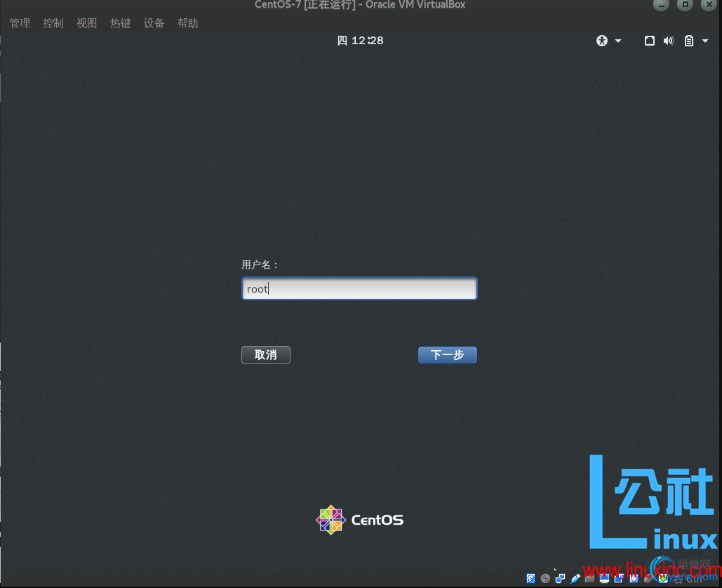This screenshot has height=588, width=722.
Task: Click the network adapters icon in status bar
Action: (x=561, y=579)
